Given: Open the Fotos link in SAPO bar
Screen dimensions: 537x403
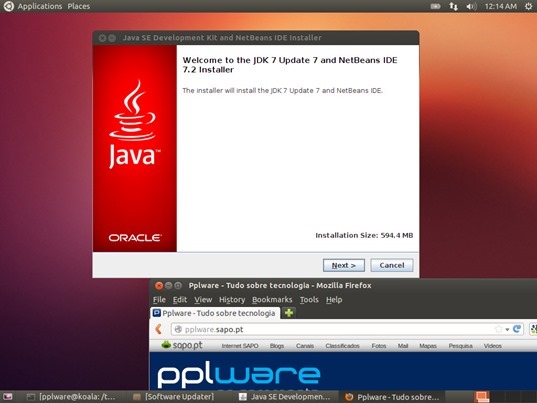Looking at the screenshot, I should [x=379, y=346].
